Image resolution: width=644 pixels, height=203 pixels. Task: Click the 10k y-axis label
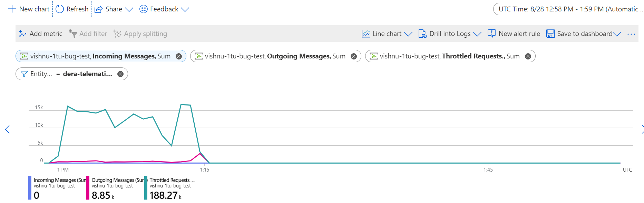(39, 125)
